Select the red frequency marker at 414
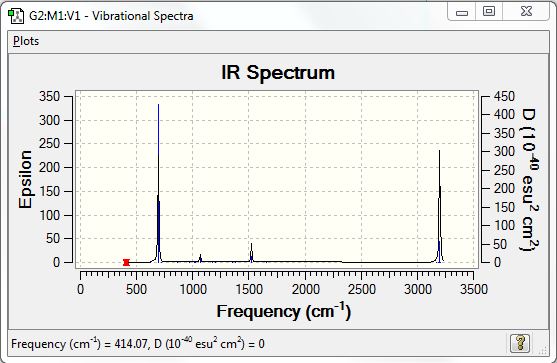Viewport: 557px width, 363px height. (126, 262)
